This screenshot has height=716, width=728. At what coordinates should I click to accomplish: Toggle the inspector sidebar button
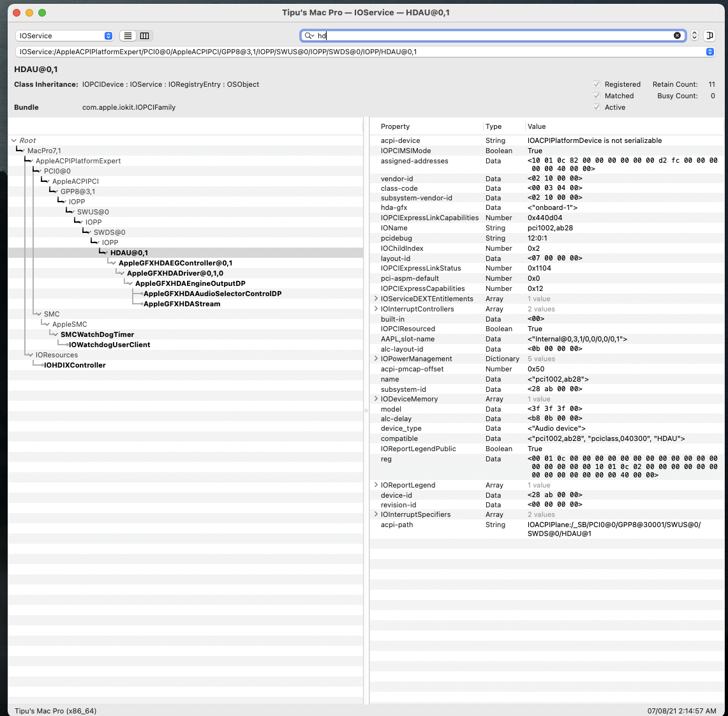pyautogui.click(x=709, y=36)
